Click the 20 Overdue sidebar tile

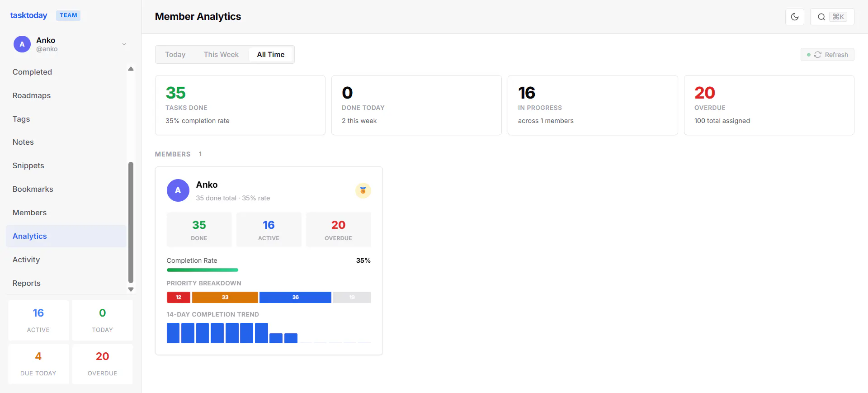(x=103, y=364)
